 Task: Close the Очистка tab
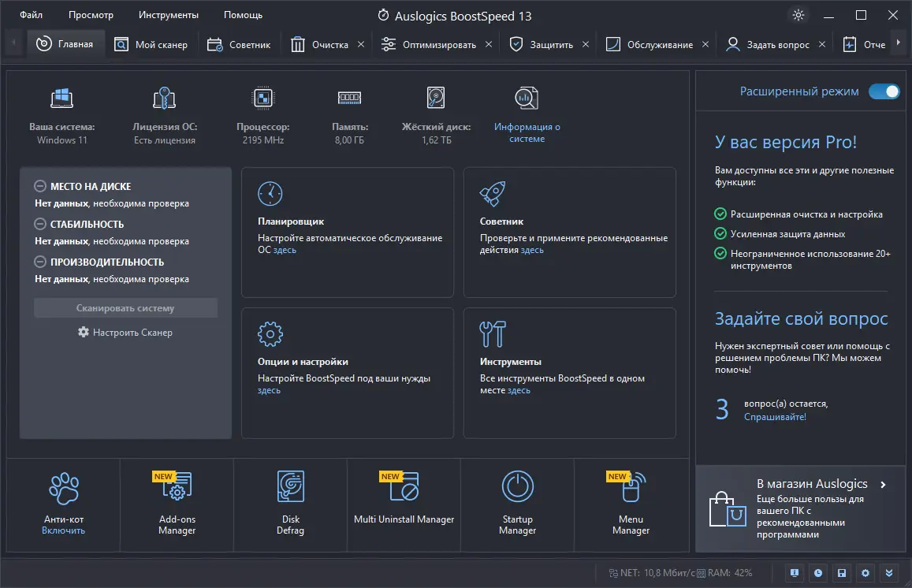tap(360, 44)
